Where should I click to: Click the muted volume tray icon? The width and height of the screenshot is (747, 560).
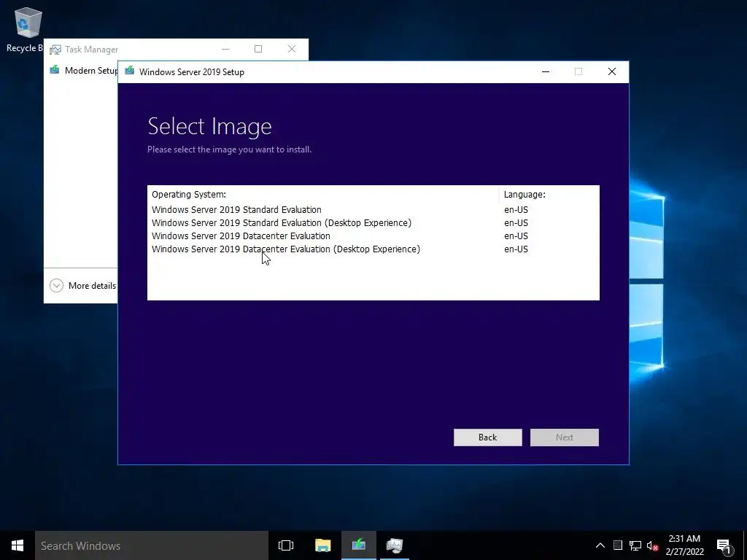click(x=652, y=545)
